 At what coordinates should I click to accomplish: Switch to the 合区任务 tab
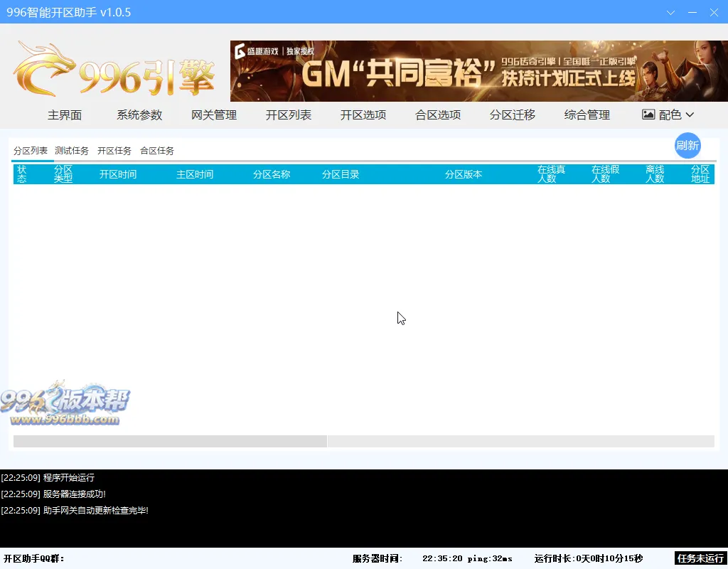pyautogui.click(x=157, y=151)
